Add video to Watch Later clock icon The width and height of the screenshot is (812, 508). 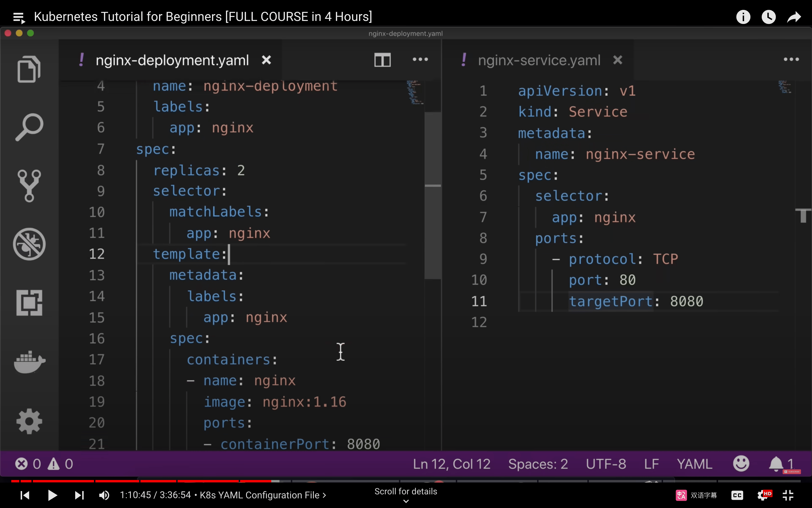click(x=768, y=17)
